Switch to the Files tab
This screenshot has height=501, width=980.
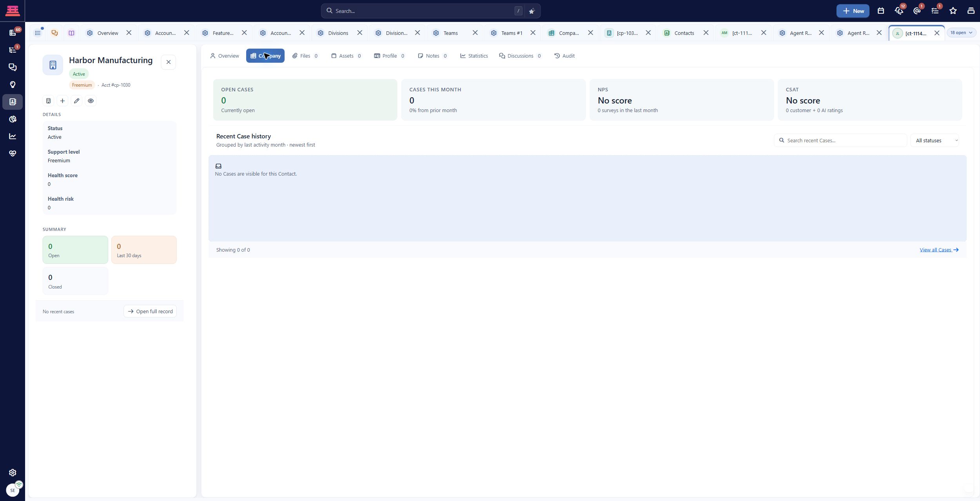pyautogui.click(x=305, y=56)
